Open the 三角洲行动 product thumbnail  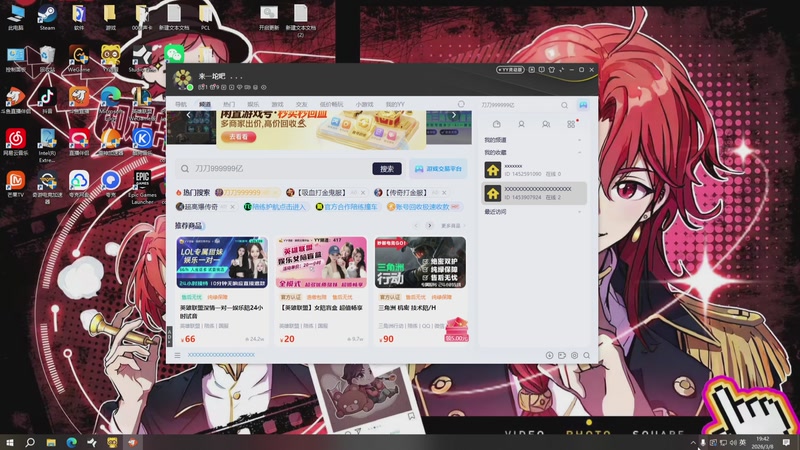[420, 262]
